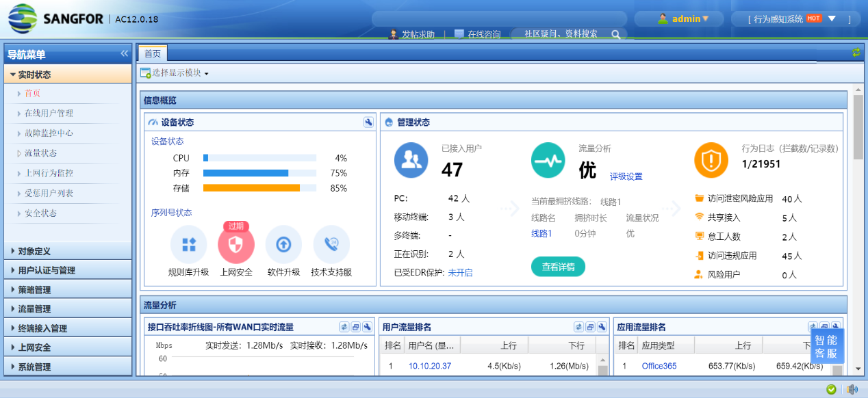Select 在线用户管理 in navigation menu
Image resolution: width=868 pixels, height=398 pixels.
(x=49, y=114)
